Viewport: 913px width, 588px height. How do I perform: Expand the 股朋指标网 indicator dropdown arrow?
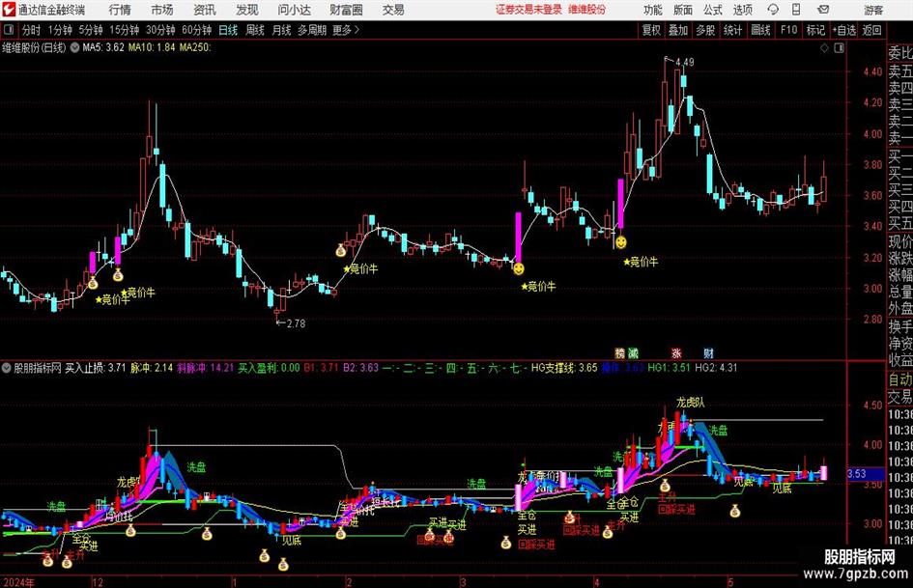(7, 368)
